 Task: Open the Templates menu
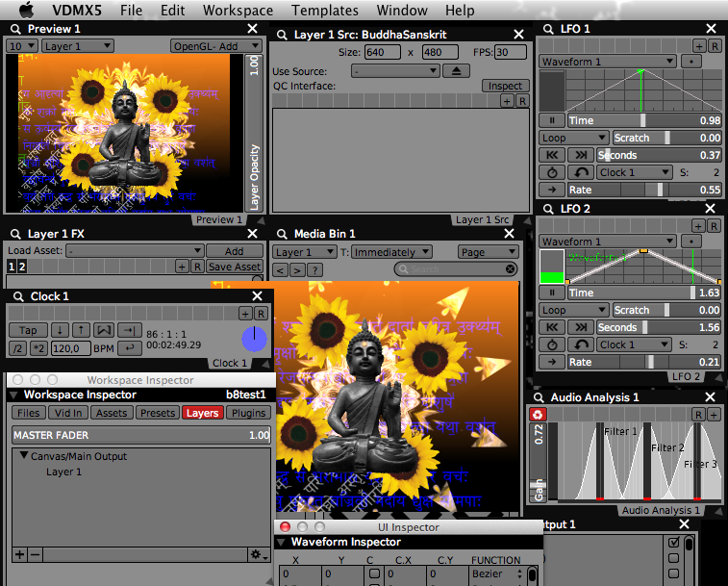click(x=324, y=11)
